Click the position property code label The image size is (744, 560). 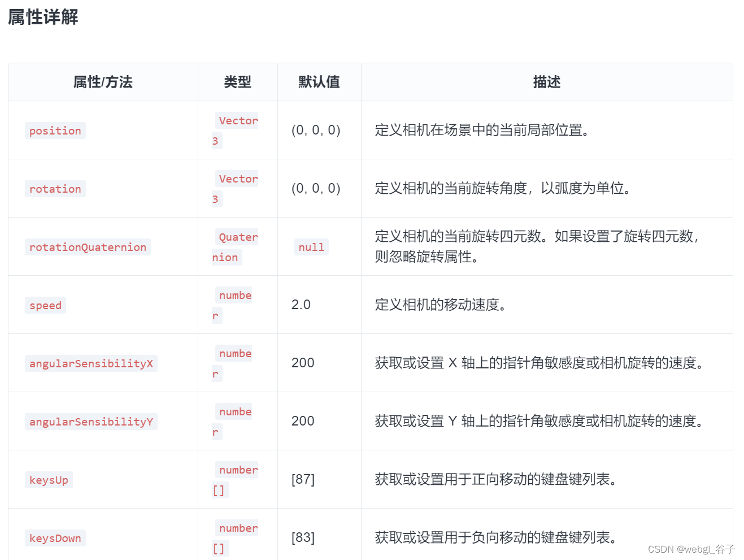click(55, 131)
